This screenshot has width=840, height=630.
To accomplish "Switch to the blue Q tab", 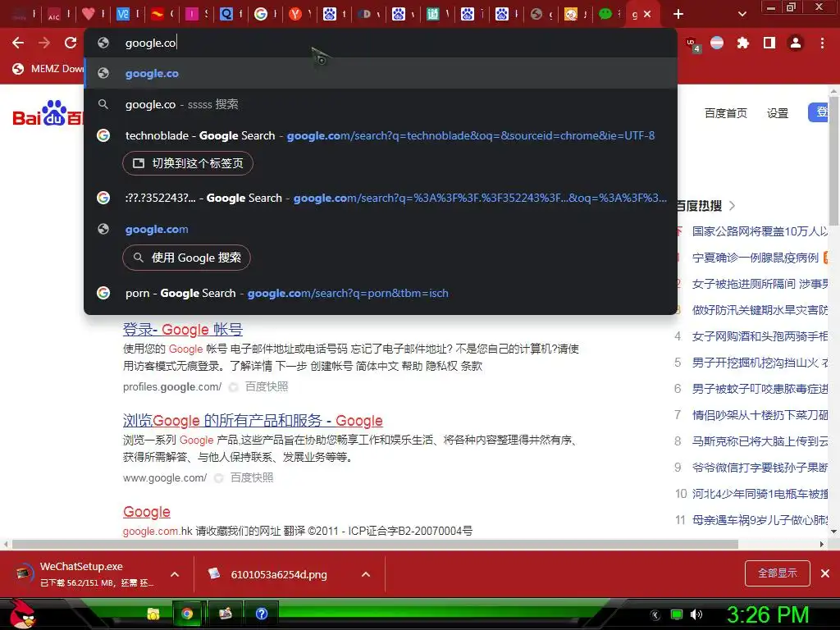I will coord(226,14).
